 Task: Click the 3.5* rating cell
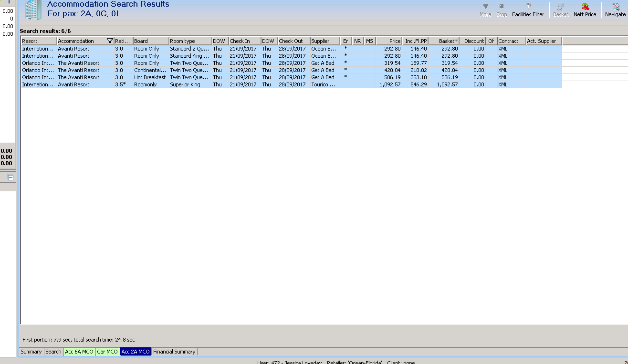coord(124,84)
